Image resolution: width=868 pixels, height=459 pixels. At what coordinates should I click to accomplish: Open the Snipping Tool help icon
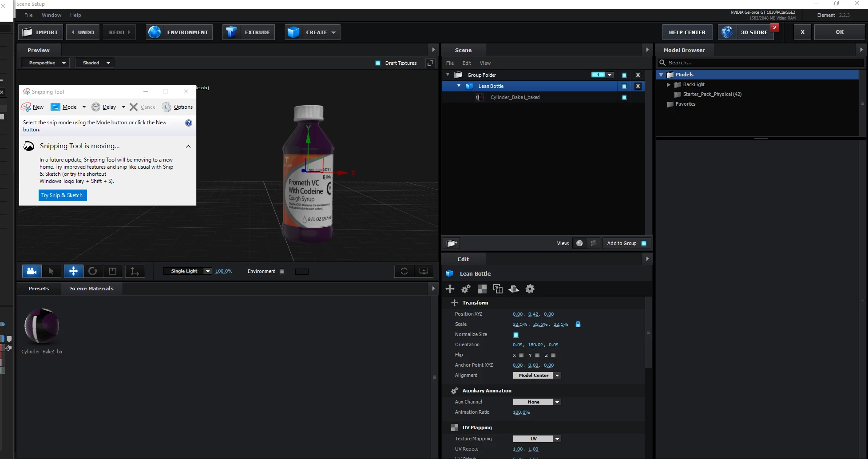[189, 123]
